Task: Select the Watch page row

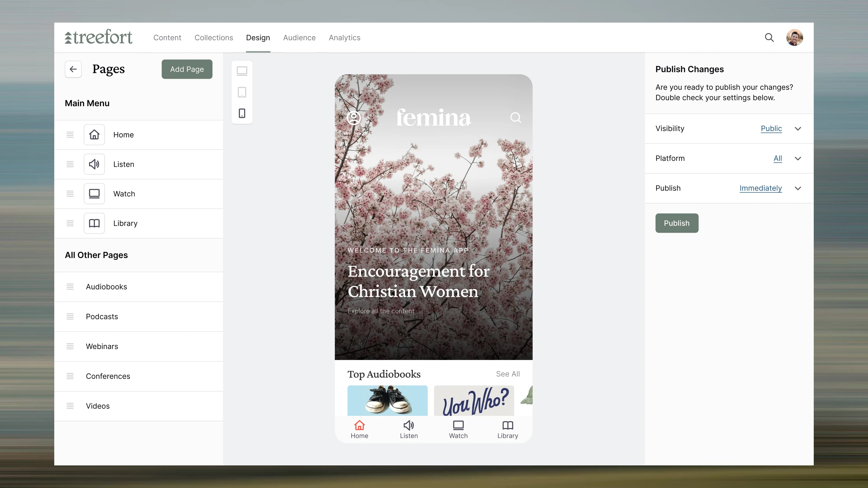Action: tap(139, 194)
